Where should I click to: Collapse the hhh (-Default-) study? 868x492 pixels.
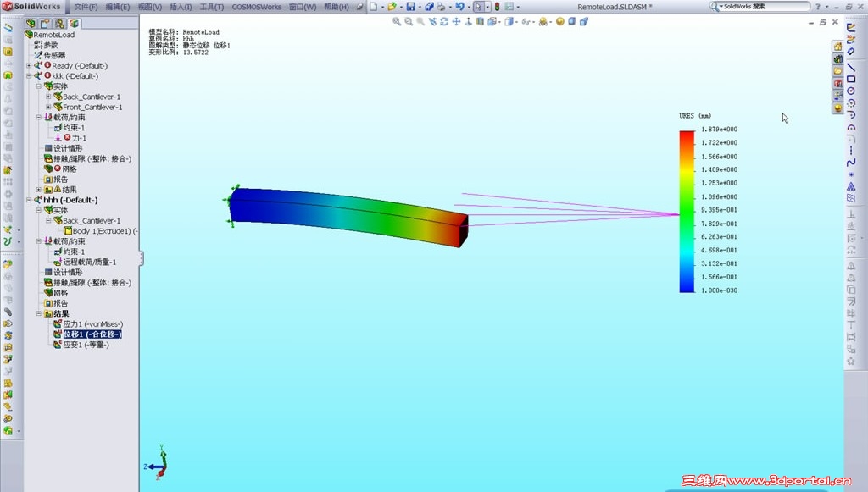click(29, 200)
